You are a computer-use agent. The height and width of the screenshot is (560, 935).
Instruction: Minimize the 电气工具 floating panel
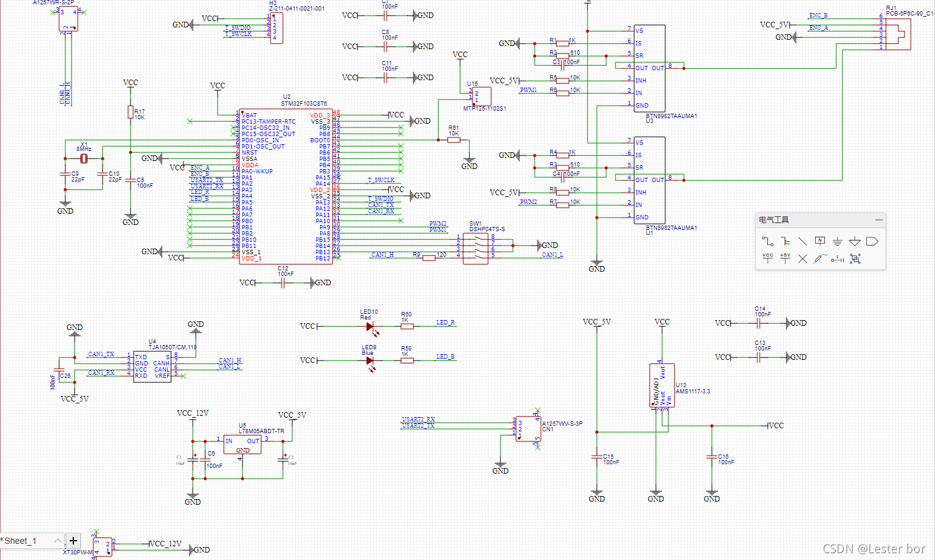tap(878, 219)
